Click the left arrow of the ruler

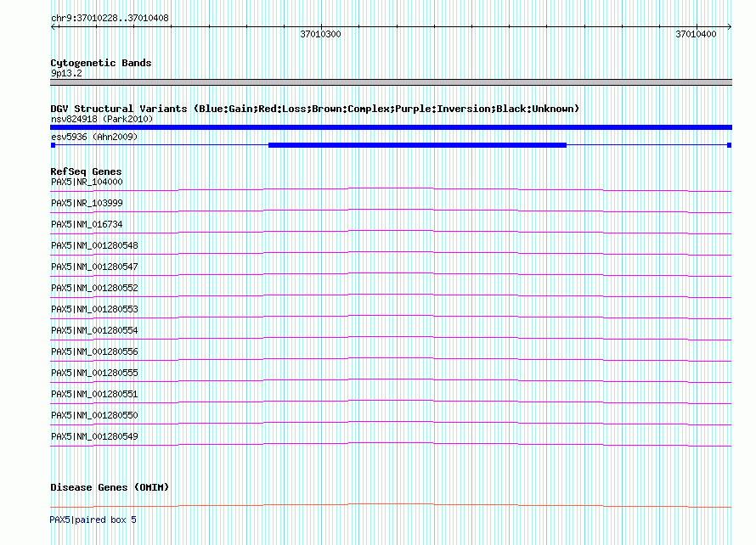(54, 27)
